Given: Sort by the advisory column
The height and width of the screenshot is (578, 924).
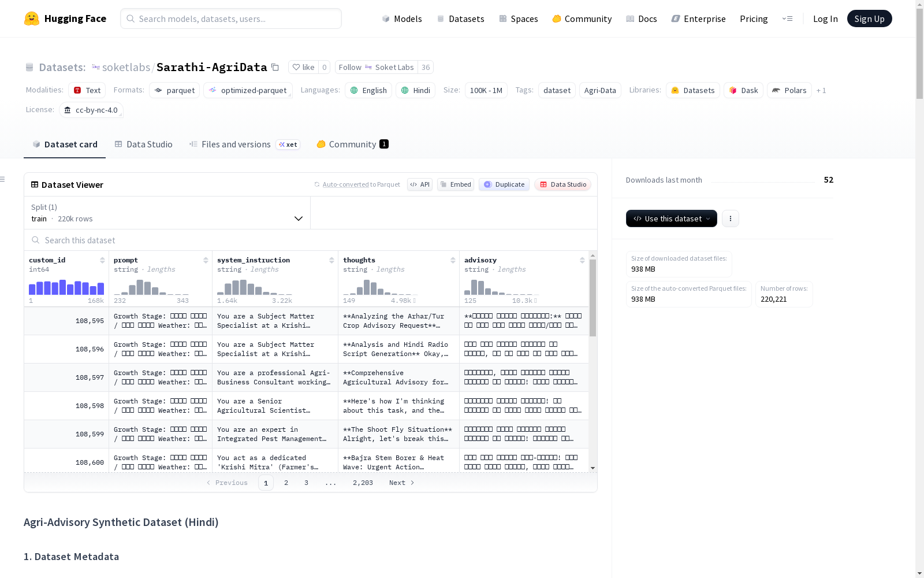Looking at the screenshot, I should coord(582,260).
